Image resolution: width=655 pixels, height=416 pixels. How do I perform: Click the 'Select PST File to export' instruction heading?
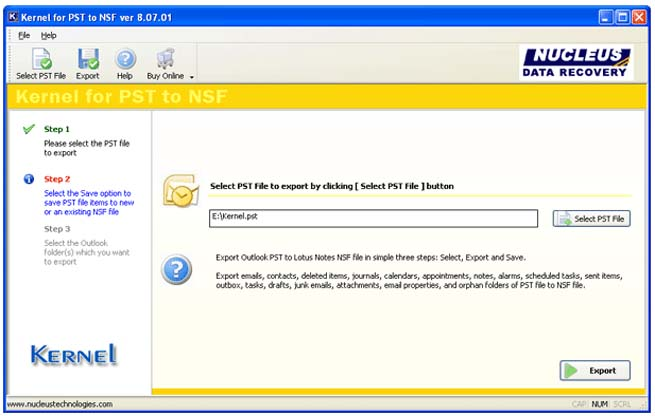pyautogui.click(x=332, y=186)
